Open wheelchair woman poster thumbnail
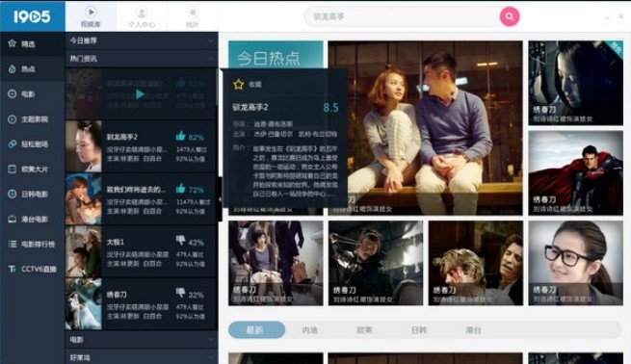Screen dimensions: 631x364 tap(276, 263)
